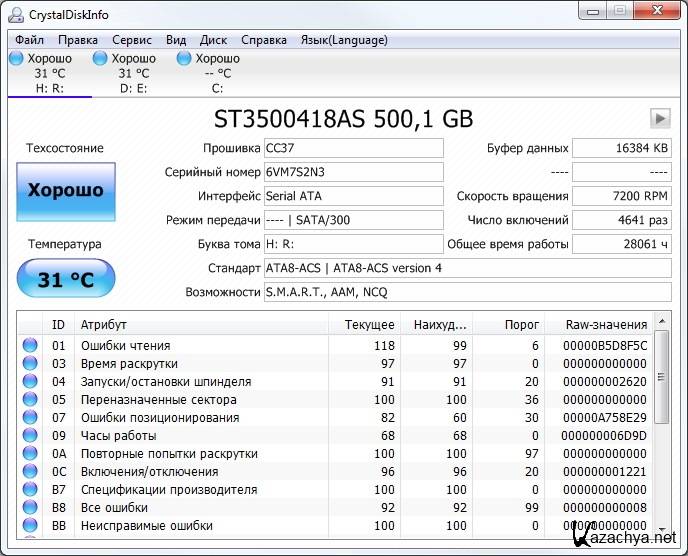Click status orb for attribute 01 Ошибки чтения
The image size is (688, 556).
(x=30, y=346)
